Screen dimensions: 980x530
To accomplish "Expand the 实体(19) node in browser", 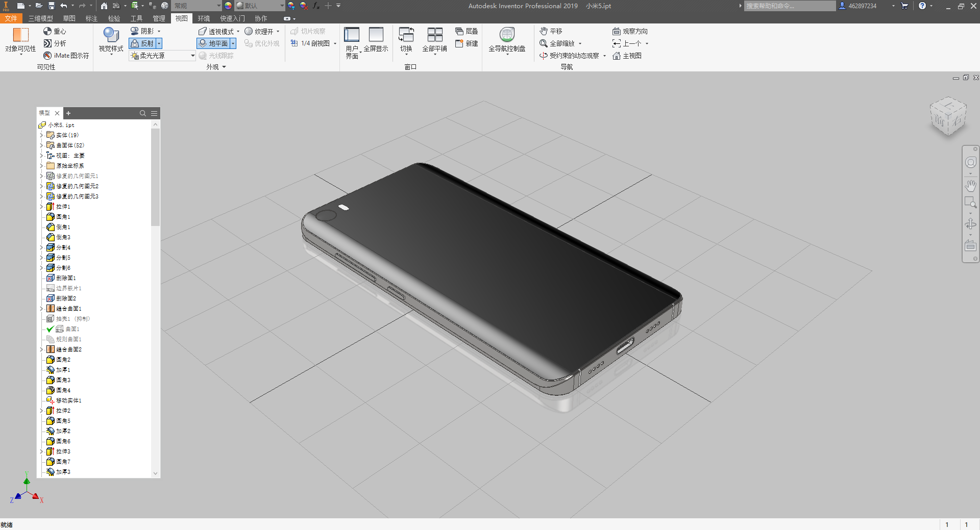I will coord(42,135).
